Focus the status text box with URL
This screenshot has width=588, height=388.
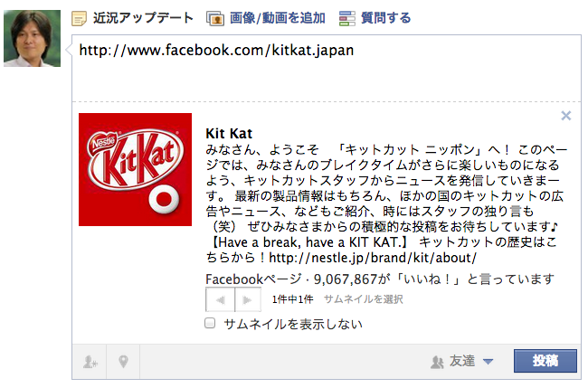click(327, 68)
